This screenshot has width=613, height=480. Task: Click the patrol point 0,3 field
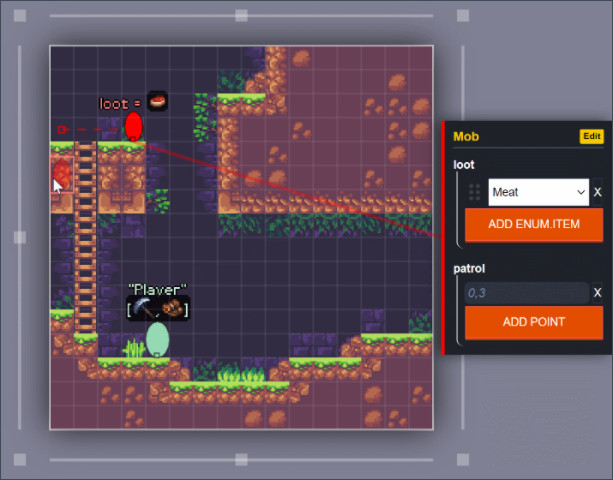click(x=527, y=293)
